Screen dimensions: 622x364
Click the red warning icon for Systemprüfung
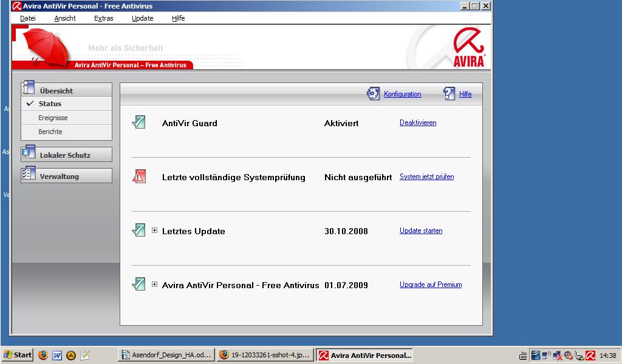click(x=139, y=177)
